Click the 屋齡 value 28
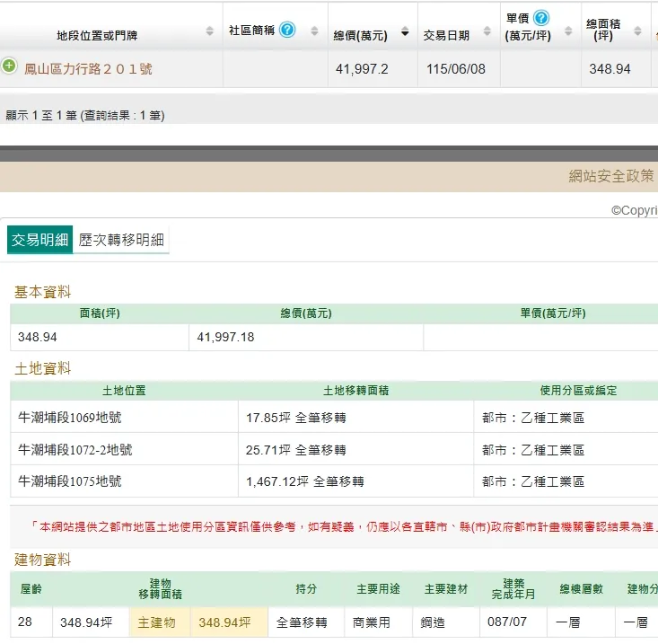 coord(25,622)
